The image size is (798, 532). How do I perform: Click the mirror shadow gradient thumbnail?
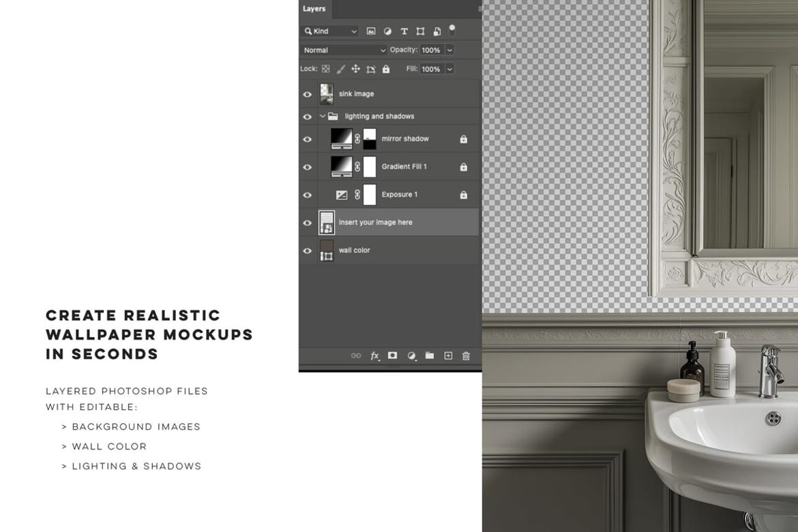[342, 138]
